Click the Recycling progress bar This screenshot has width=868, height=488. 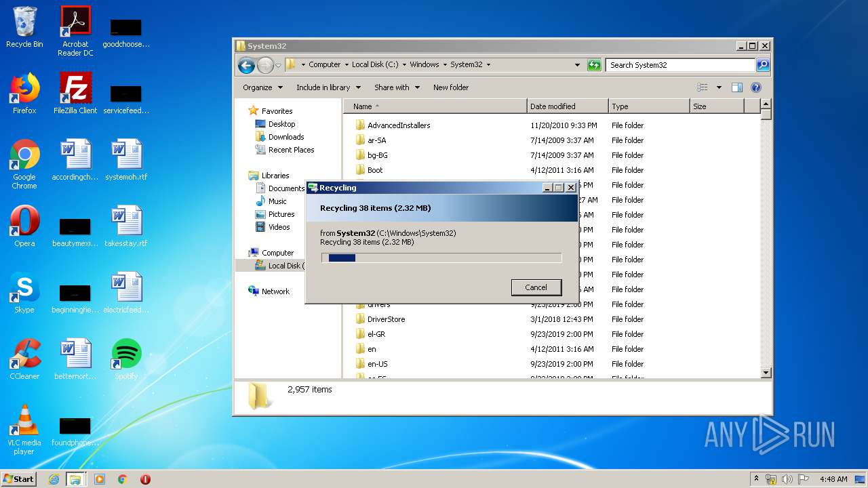[441, 258]
